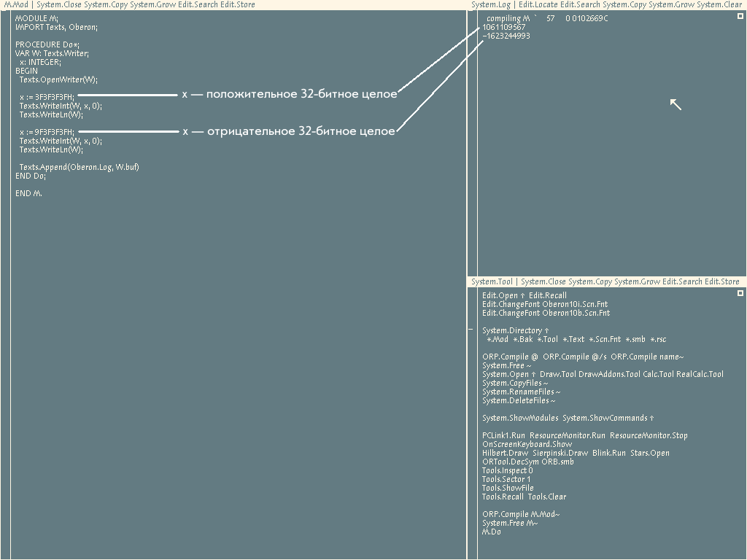Viewport: 747px width, 560px height.
Task: Click the scroll position dash in System.Tool scrollbar
Action: pyautogui.click(x=471, y=330)
